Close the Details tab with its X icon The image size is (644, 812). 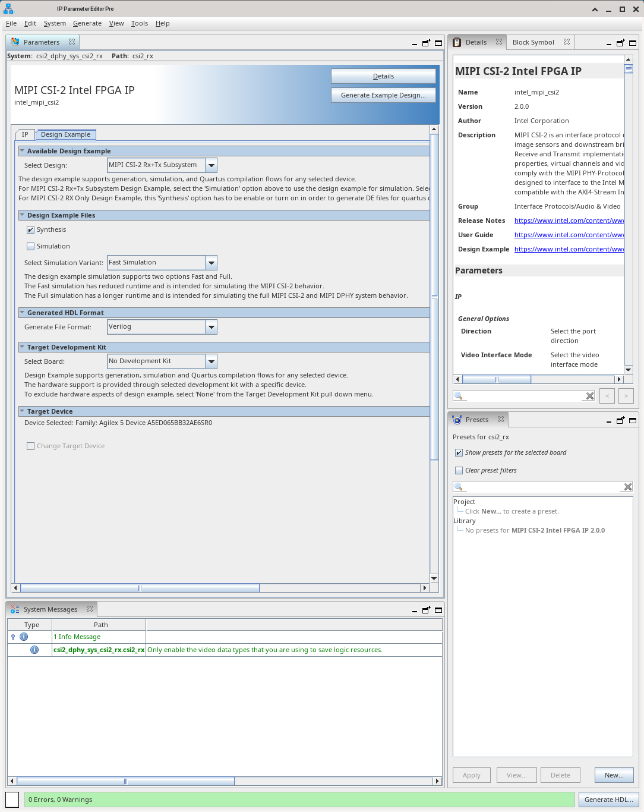tap(499, 42)
